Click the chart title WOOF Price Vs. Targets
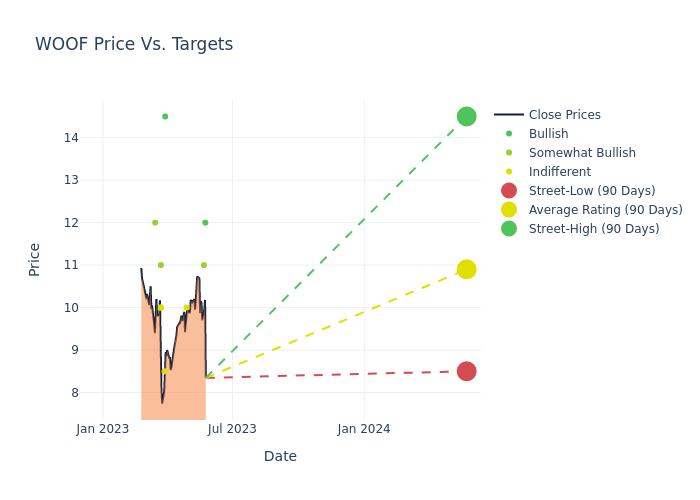700x500 pixels. 134,44
